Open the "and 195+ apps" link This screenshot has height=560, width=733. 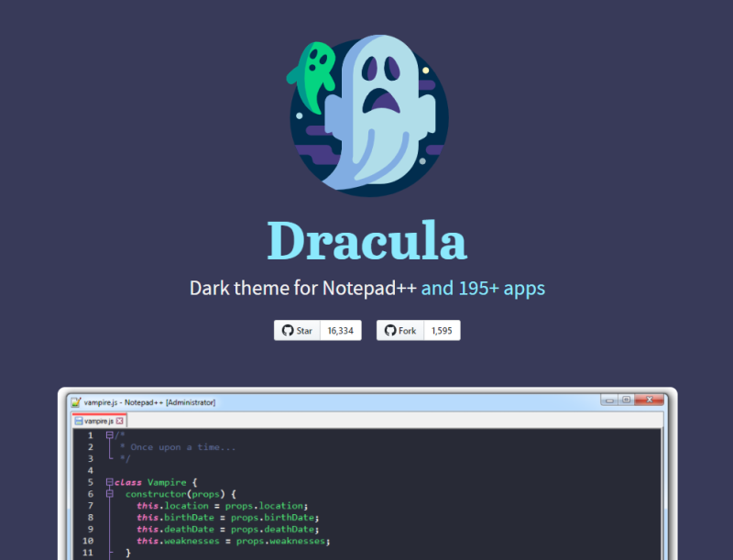[x=483, y=288]
